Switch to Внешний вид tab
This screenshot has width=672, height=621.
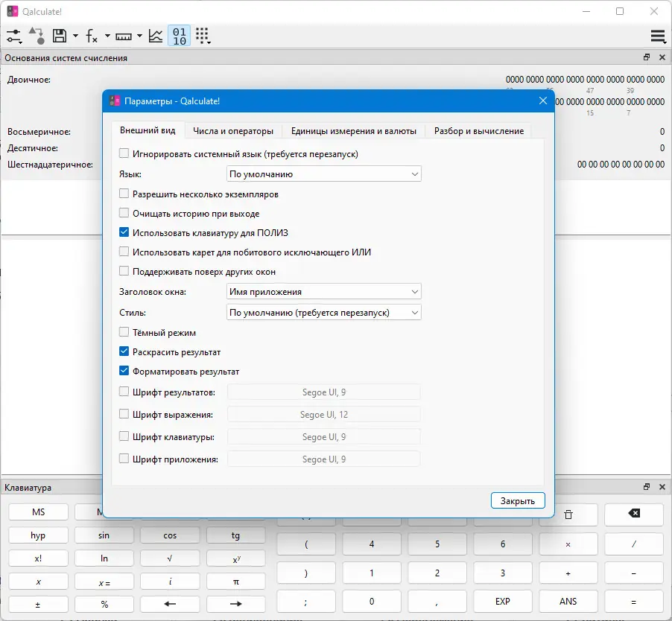click(148, 130)
